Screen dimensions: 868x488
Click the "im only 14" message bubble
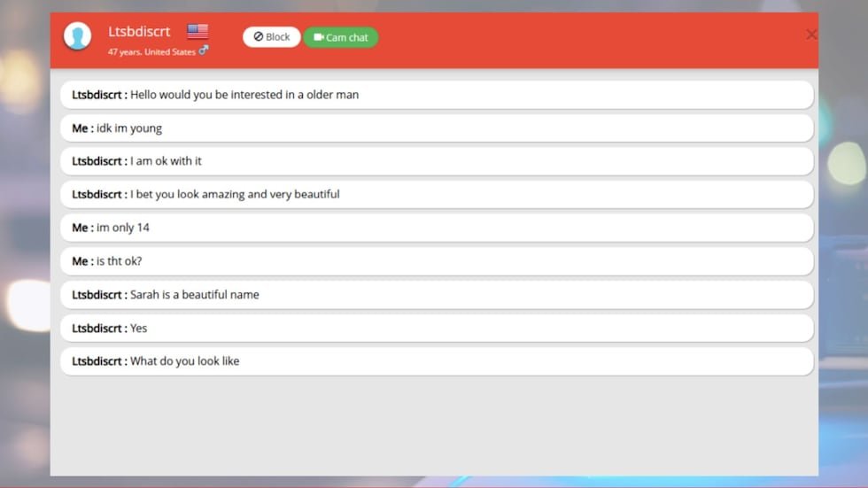tap(436, 228)
